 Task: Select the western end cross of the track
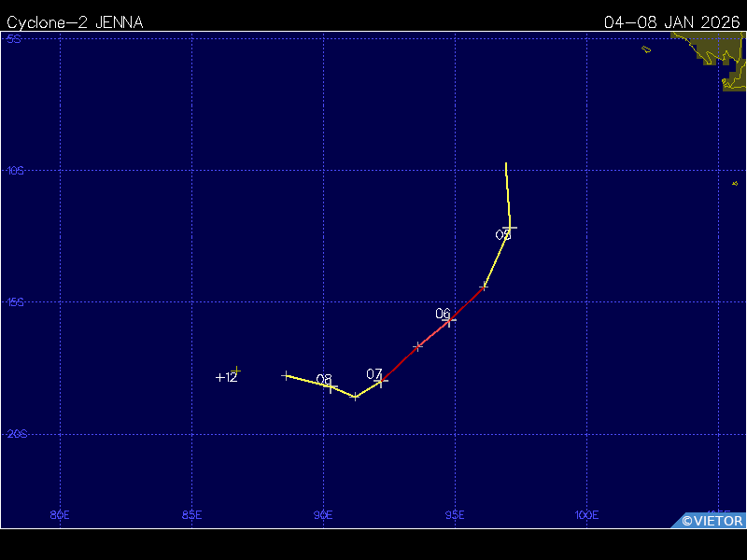[x=286, y=375]
